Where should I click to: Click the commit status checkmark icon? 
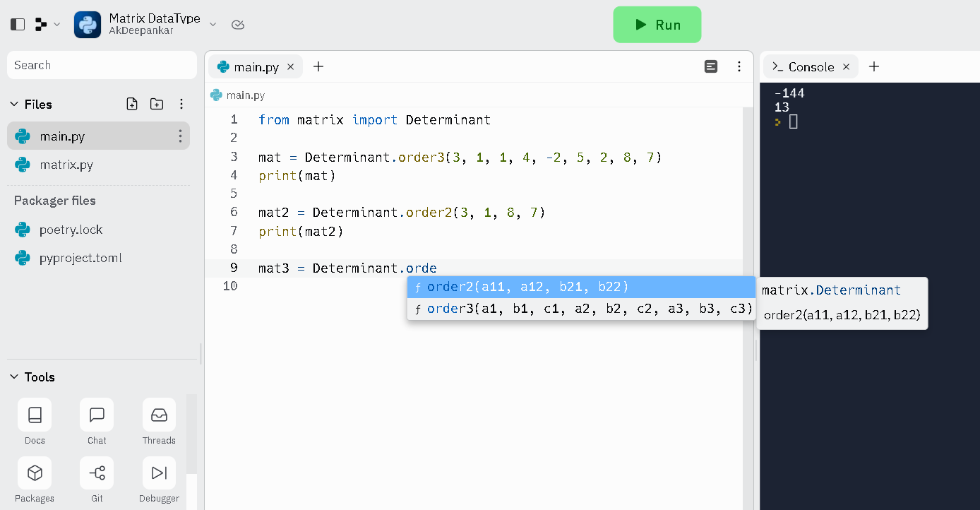pyautogui.click(x=237, y=24)
